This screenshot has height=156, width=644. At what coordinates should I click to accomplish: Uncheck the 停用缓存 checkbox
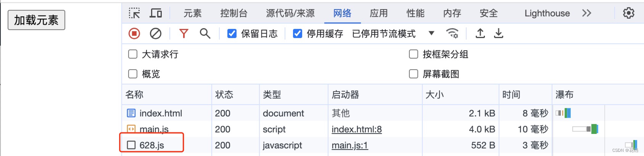pos(298,34)
